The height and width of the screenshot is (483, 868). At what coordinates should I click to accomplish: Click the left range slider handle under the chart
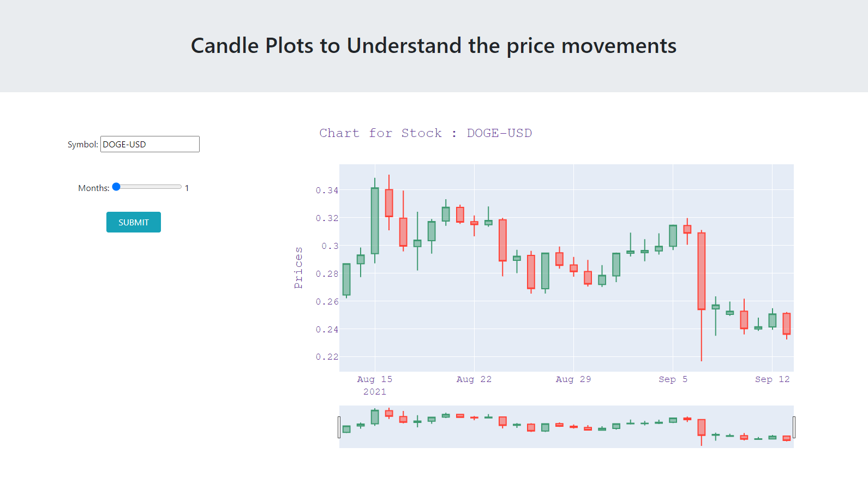[x=339, y=427]
